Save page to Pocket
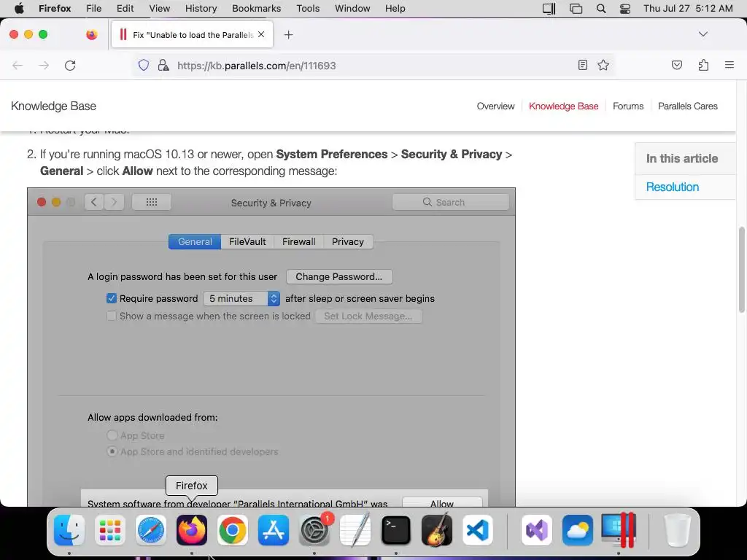Image resolution: width=747 pixels, height=560 pixels. [x=676, y=65]
